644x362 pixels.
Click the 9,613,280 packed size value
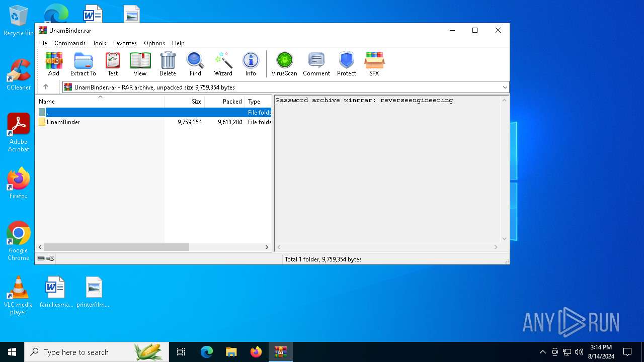click(x=230, y=122)
